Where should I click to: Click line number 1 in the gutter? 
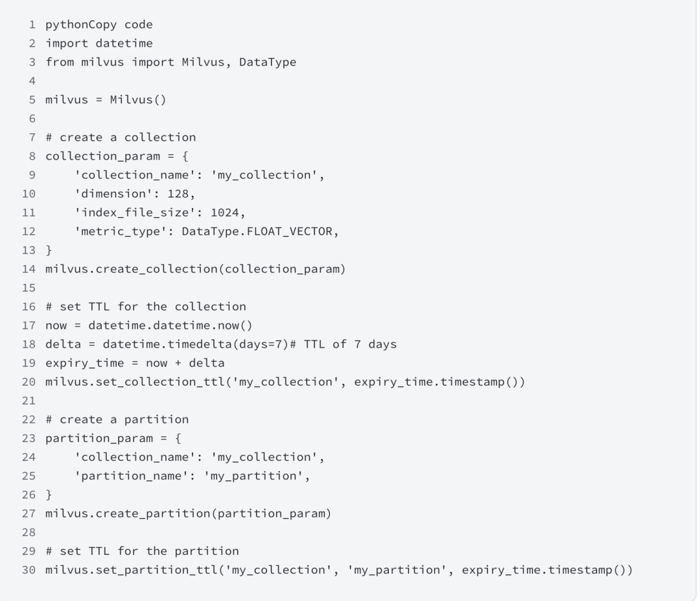(x=32, y=25)
